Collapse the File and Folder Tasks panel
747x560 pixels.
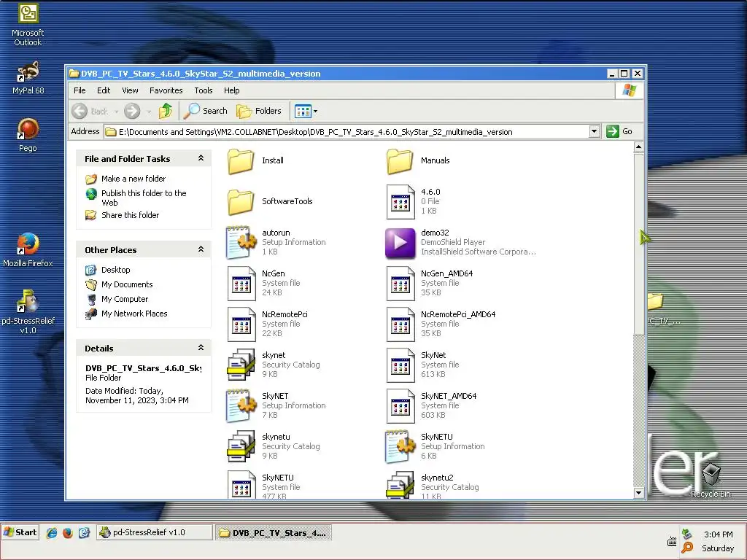(201, 158)
